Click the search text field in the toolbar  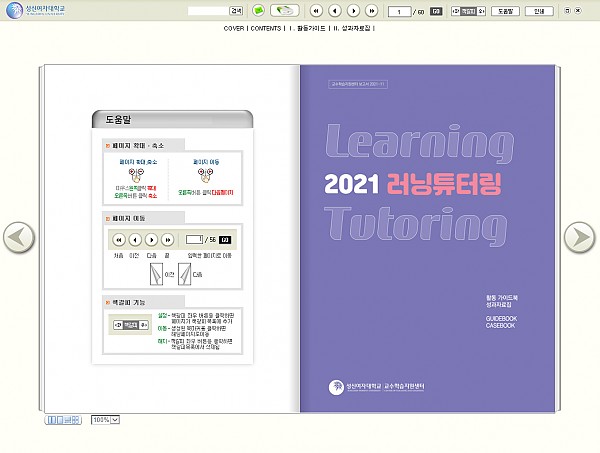click(208, 11)
